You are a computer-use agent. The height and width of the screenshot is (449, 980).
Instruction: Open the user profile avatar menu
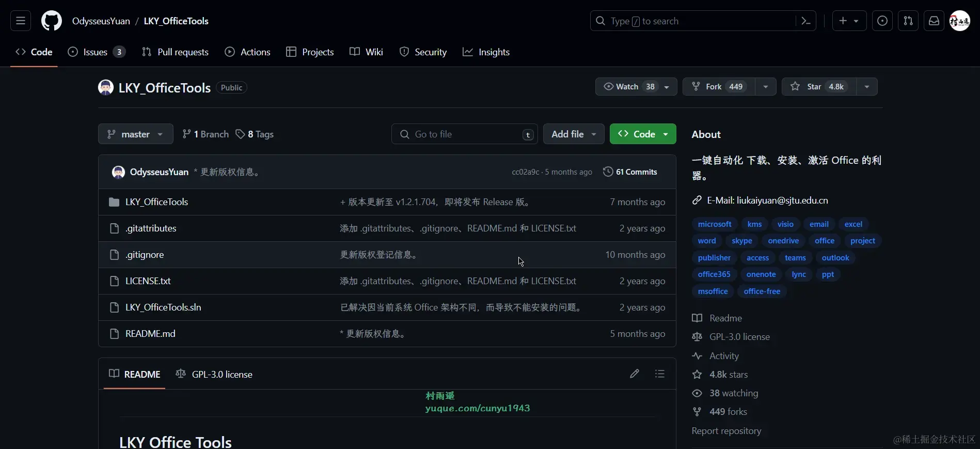coord(960,21)
